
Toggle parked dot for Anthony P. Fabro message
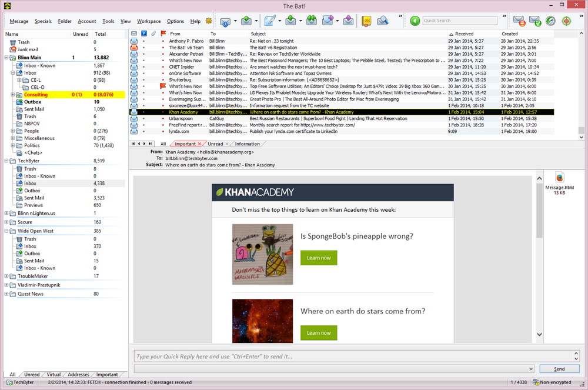click(143, 41)
